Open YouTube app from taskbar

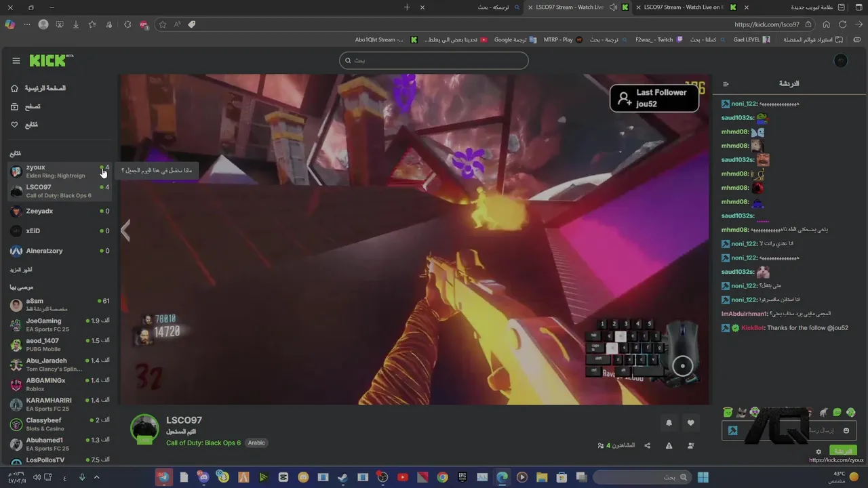[x=403, y=477]
